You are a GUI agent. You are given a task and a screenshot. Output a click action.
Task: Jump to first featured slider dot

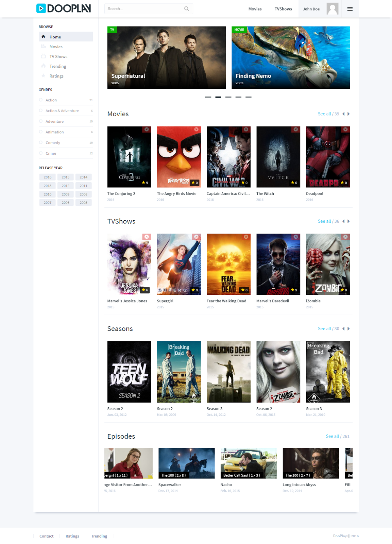pyautogui.click(x=208, y=97)
